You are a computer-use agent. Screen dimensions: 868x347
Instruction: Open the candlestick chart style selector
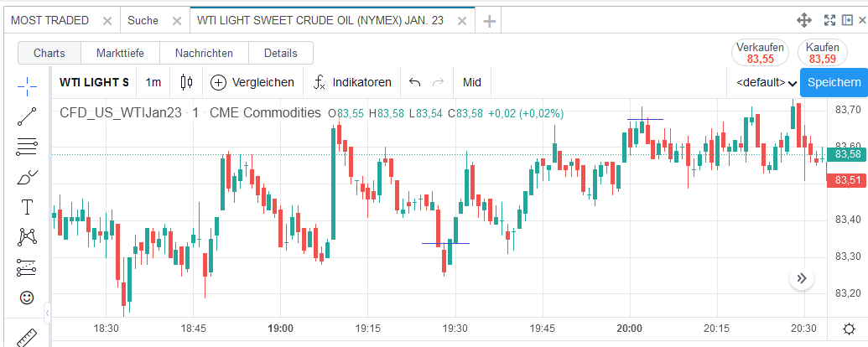[x=186, y=82]
